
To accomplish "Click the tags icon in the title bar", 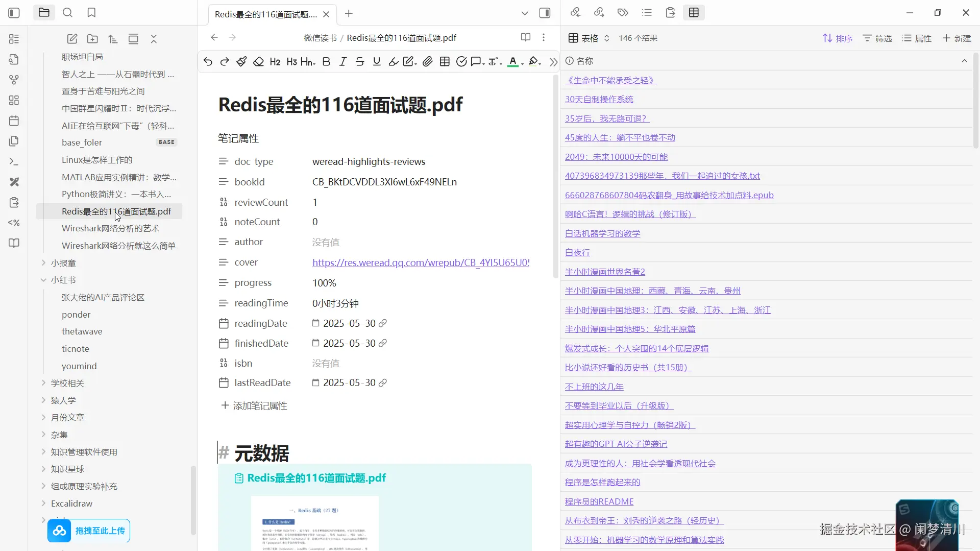I will [623, 12].
